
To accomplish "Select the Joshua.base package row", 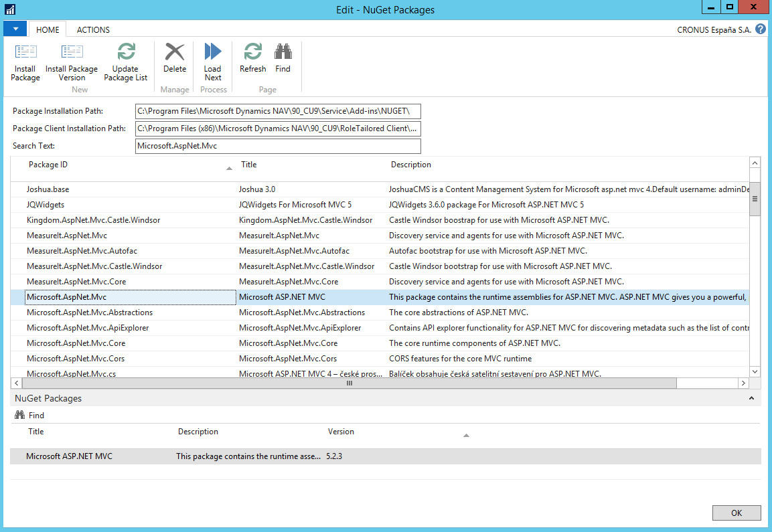I will (380, 189).
